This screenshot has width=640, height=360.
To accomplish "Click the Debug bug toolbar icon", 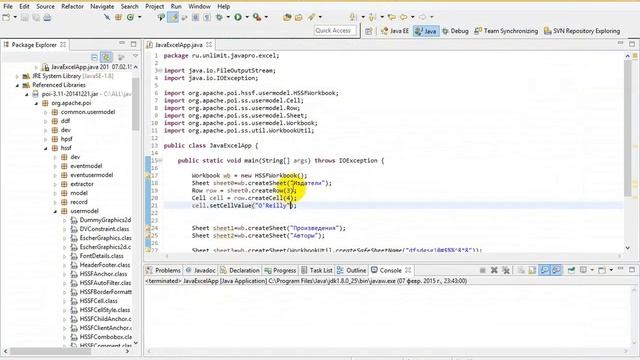I will coord(220,17).
